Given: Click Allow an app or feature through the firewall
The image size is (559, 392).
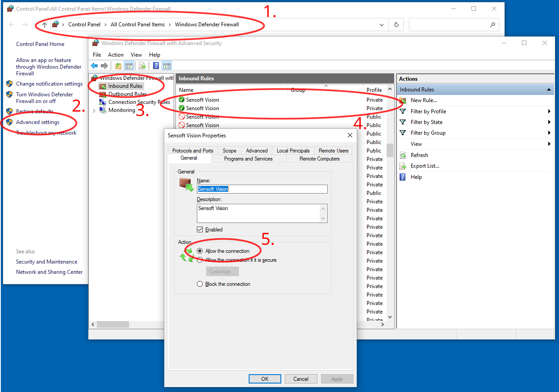Looking at the screenshot, I should pos(49,67).
